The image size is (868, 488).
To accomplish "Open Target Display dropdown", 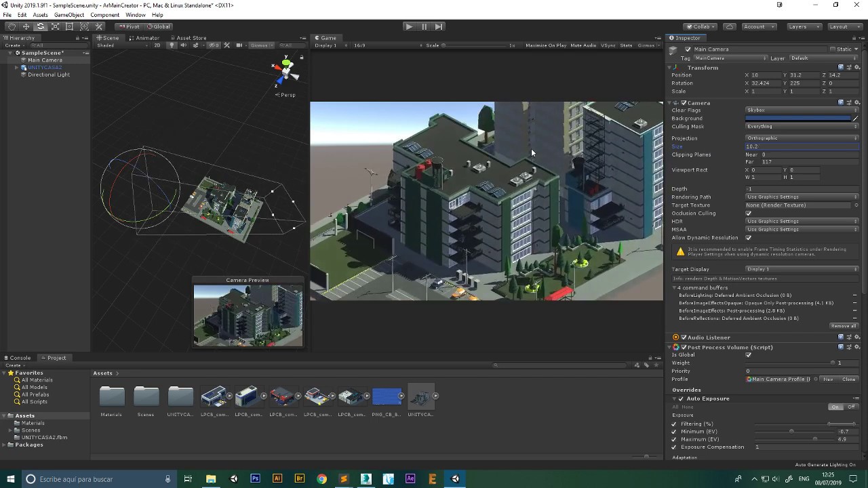I will pos(802,269).
